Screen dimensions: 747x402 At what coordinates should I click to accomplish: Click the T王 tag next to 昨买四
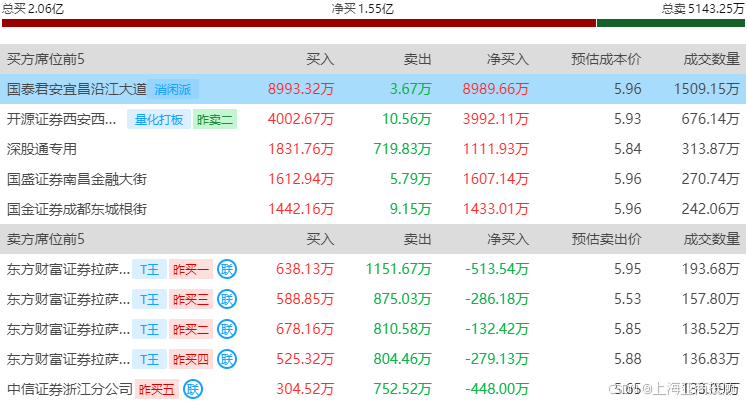tap(150, 360)
